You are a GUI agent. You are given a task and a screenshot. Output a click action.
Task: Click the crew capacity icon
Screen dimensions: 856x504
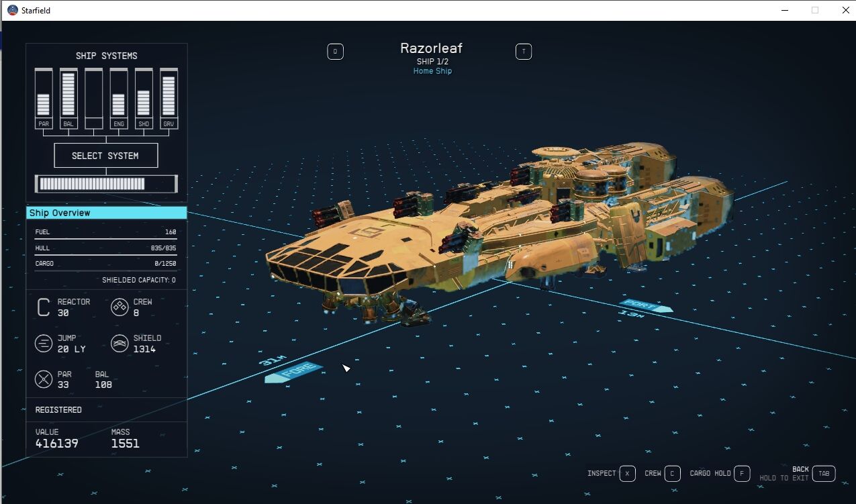click(x=119, y=307)
